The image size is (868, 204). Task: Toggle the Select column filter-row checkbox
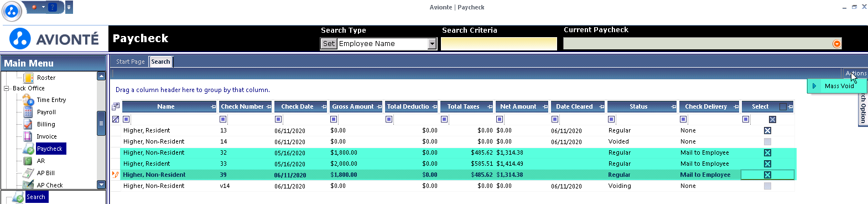tap(773, 119)
